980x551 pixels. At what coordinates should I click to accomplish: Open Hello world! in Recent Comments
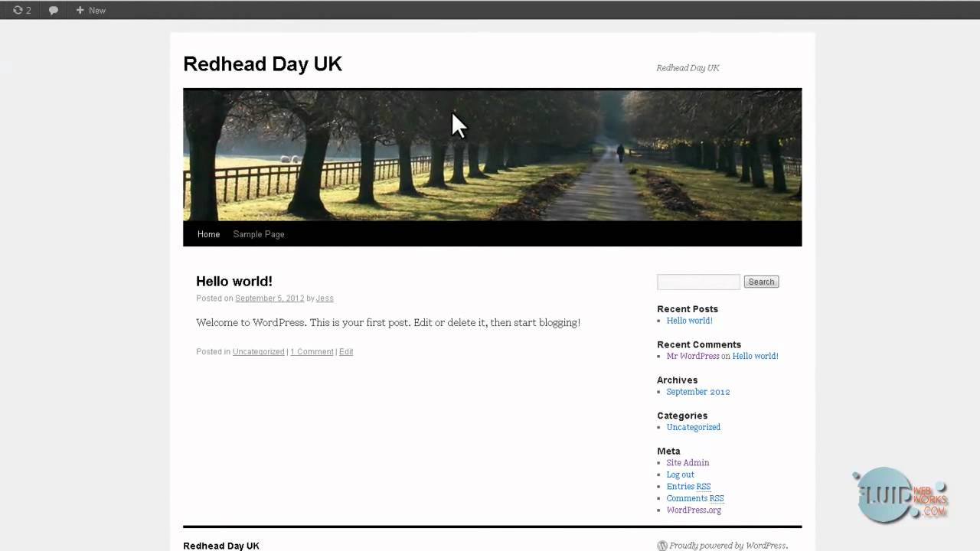755,356
